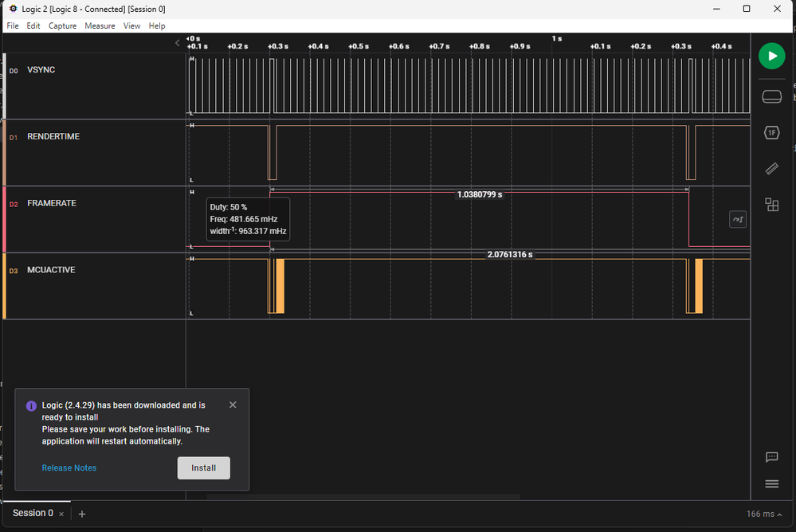Click the width⁻¹: 963.317 mHz readout

249,231
